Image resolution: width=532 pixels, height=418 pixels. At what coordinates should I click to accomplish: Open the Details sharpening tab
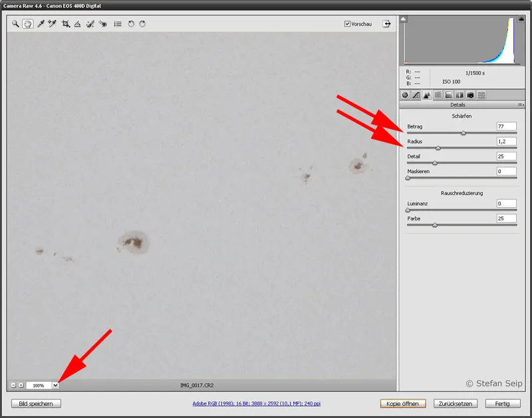(427, 95)
